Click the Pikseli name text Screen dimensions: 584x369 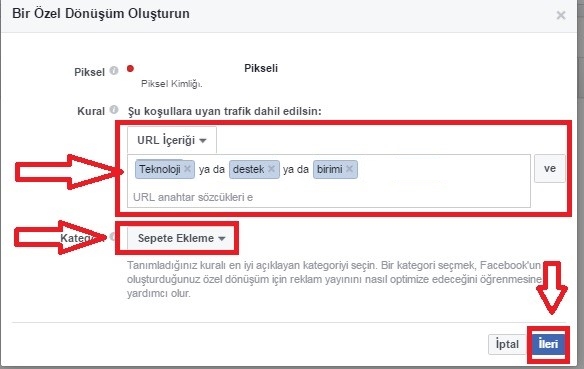[x=261, y=68]
